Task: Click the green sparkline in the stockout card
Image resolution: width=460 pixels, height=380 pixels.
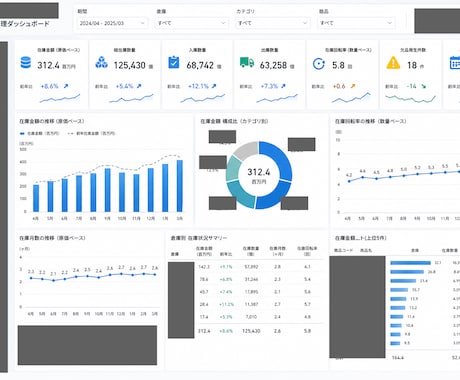Action: (410, 98)
